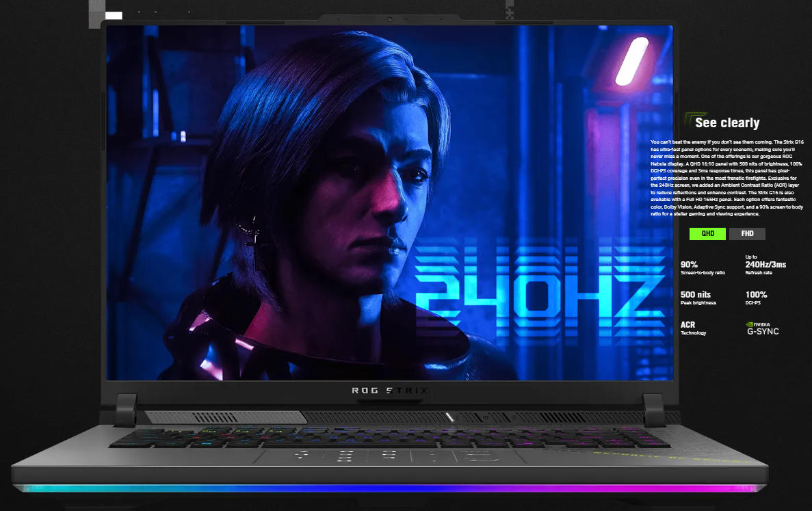Click the large "90%" stat value
This screenshot has height=511, width=812.
(689, 265)
